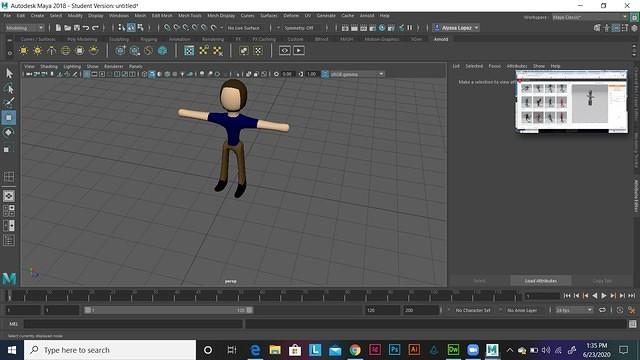Toggle snap to curves magnet icon

(x=176, y=28)
